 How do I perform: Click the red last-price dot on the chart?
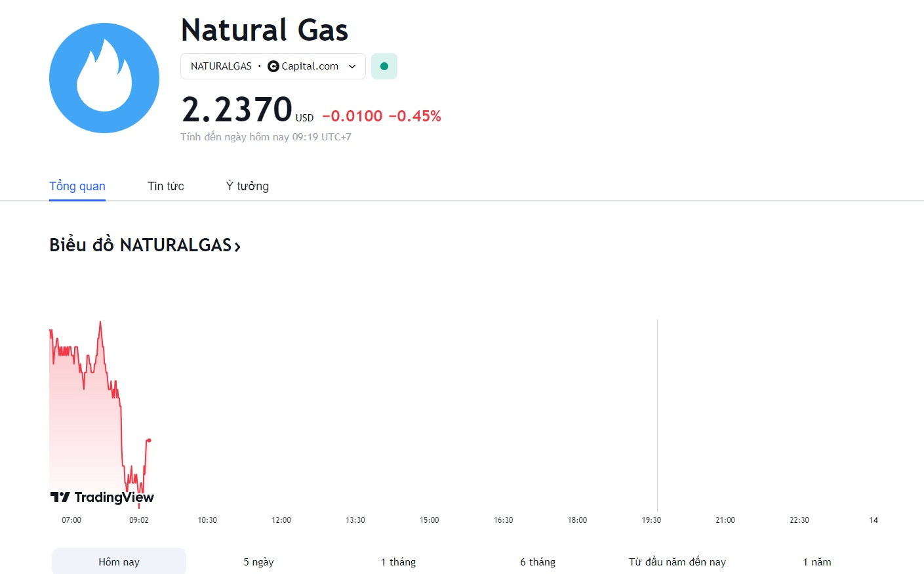[150, 440]
